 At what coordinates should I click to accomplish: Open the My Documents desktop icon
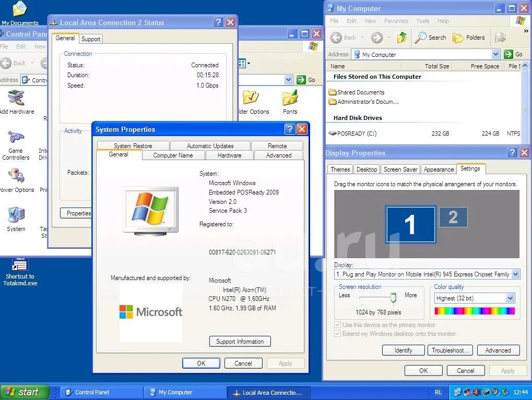click(x=20, y=13)
